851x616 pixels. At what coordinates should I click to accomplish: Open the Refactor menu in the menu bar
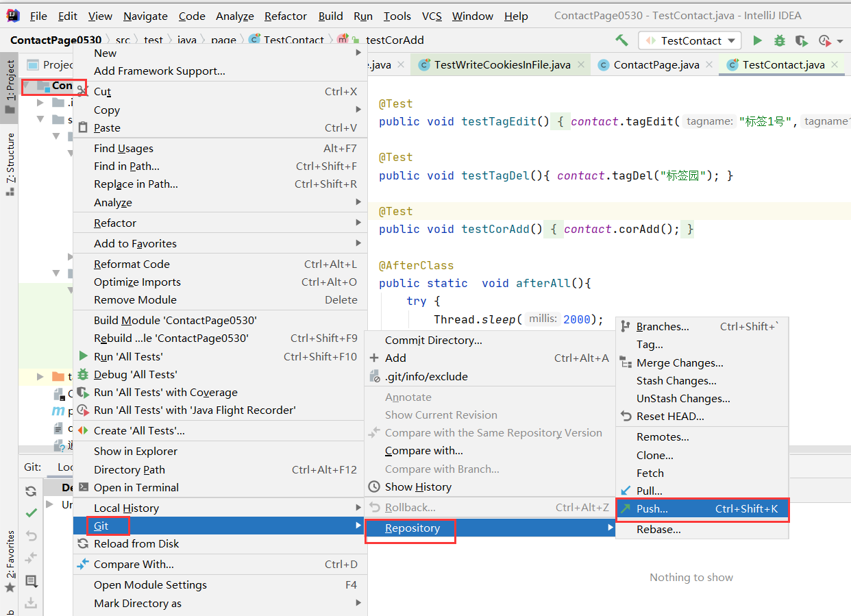(x=286, y=16)
